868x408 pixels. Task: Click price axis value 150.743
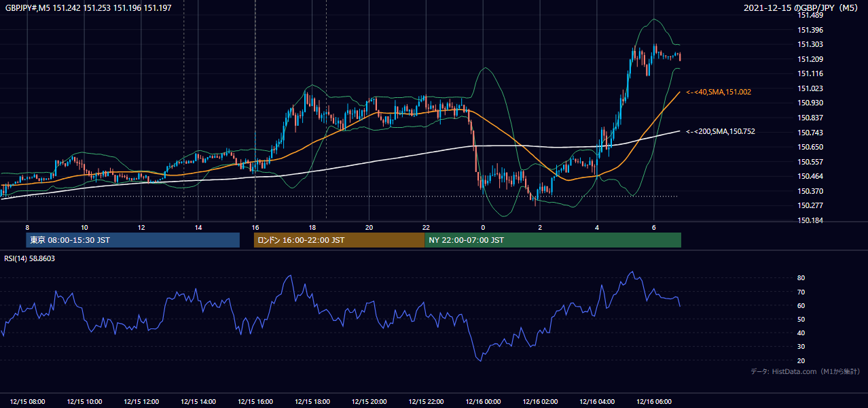click(x=810, y=133)
